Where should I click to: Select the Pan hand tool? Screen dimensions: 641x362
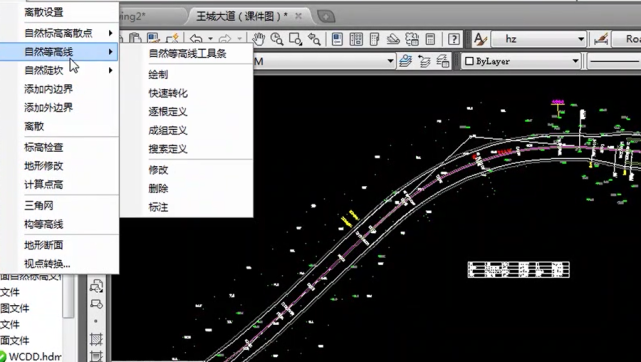pyautogui.click(x=258, y=39)
